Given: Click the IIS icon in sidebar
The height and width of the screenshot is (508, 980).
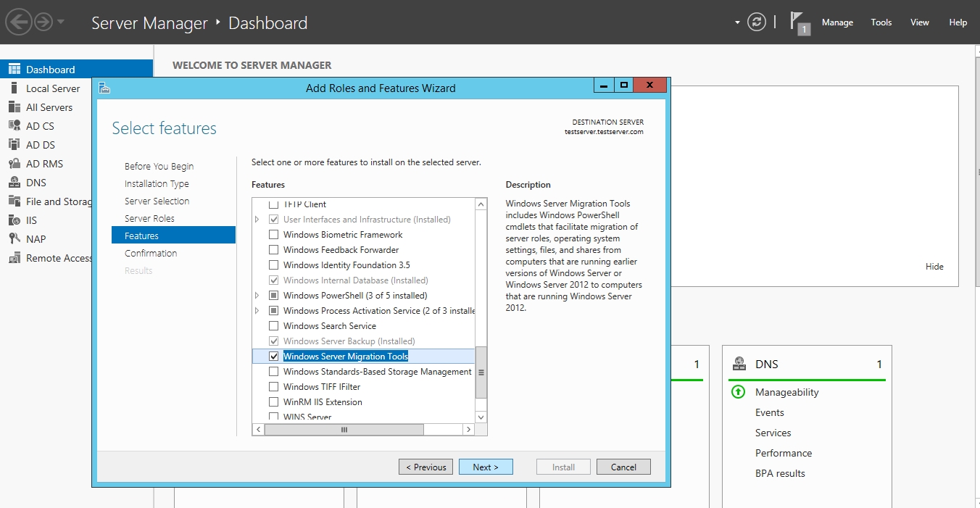Looking at the screenshot, I should pyautogui.click(x=14, y=220).
